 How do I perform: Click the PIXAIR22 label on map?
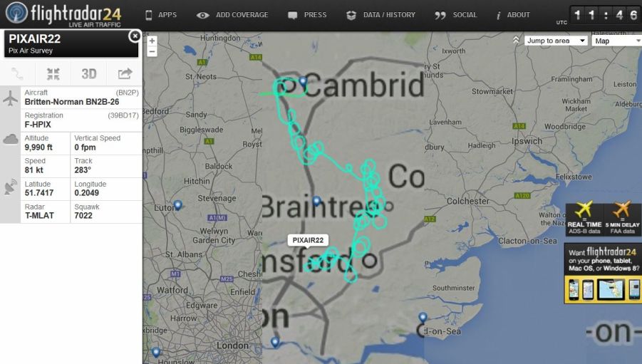click(x=308, y=240)
